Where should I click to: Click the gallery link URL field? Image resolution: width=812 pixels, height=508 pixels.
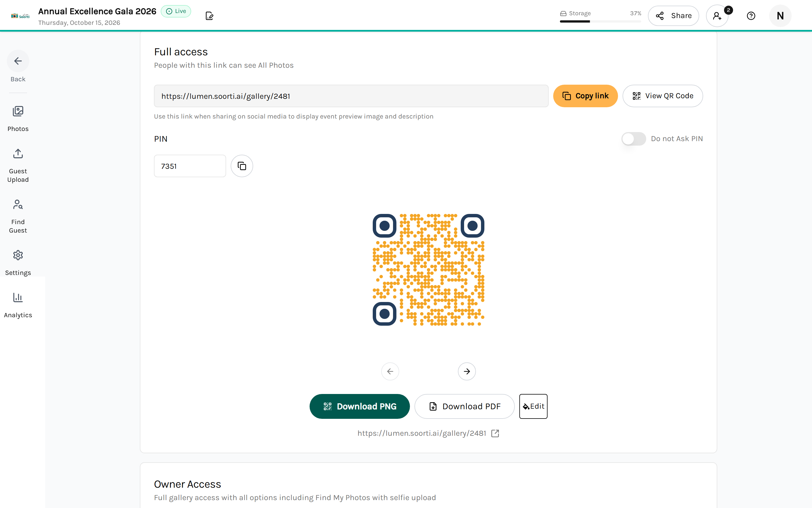pyautogui.click(x=351, y=96)
